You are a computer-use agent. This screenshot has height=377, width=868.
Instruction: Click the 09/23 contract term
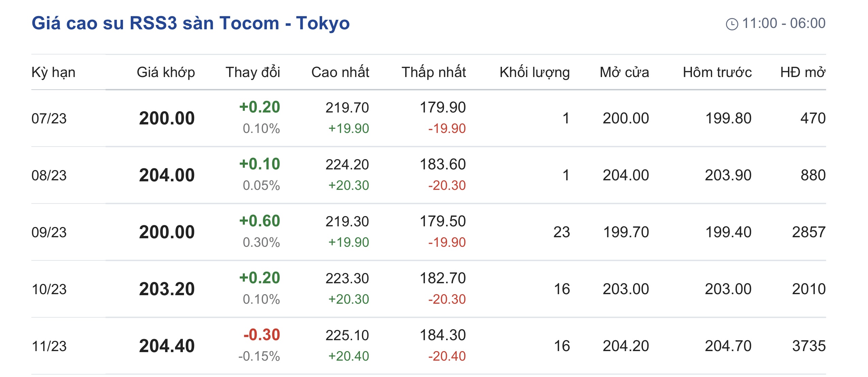49,232
